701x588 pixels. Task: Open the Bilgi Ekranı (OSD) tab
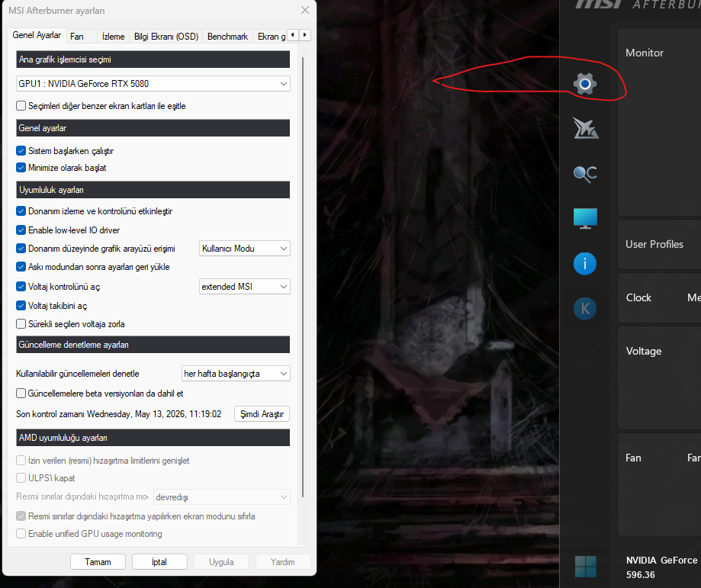click(x=166, y=37)
